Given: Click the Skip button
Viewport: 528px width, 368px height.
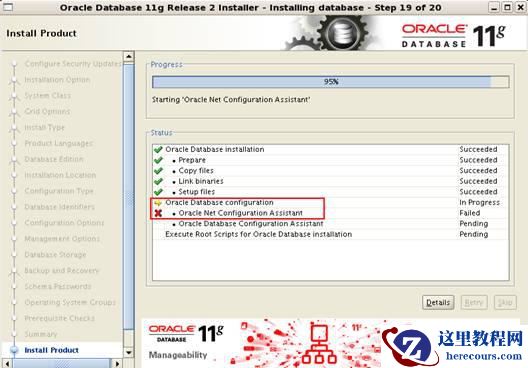Looking at the screenshot, I should point(505,302).
